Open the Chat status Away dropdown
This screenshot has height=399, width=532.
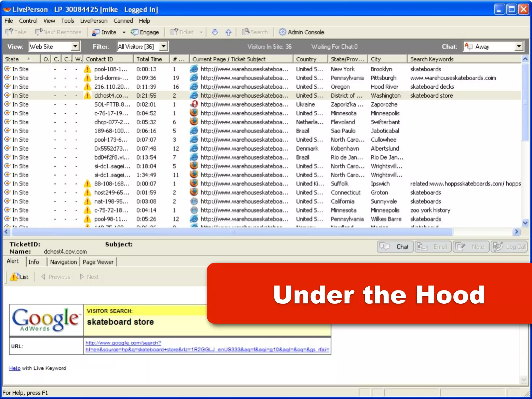point(519,46)
